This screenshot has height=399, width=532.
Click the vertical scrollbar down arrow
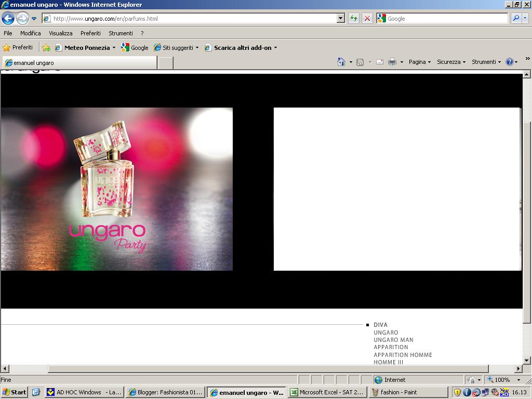[x=527, y=361]
